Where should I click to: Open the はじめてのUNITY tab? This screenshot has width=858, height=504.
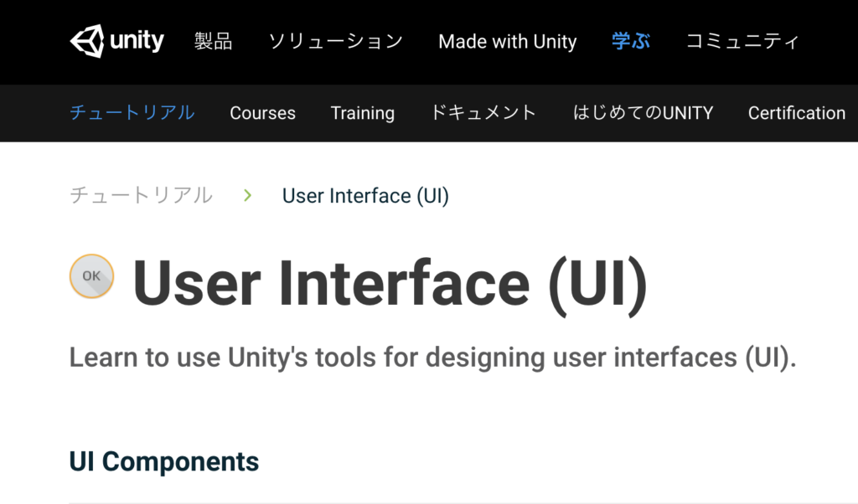643,113
